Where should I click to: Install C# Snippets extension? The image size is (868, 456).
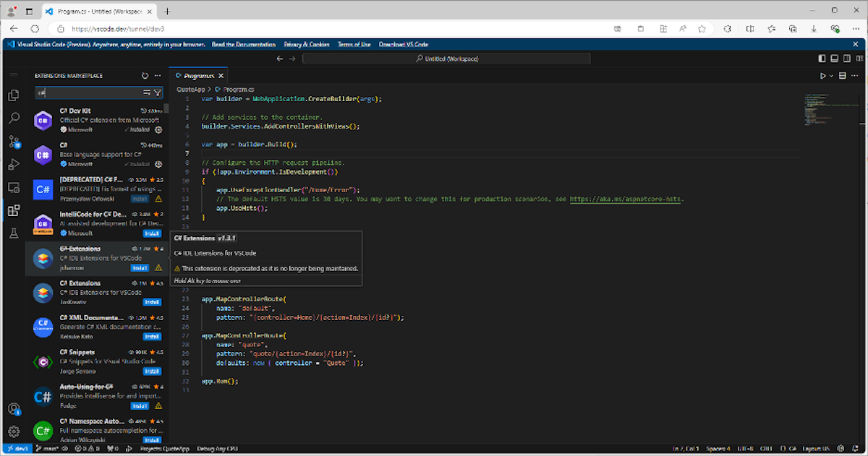152,371
